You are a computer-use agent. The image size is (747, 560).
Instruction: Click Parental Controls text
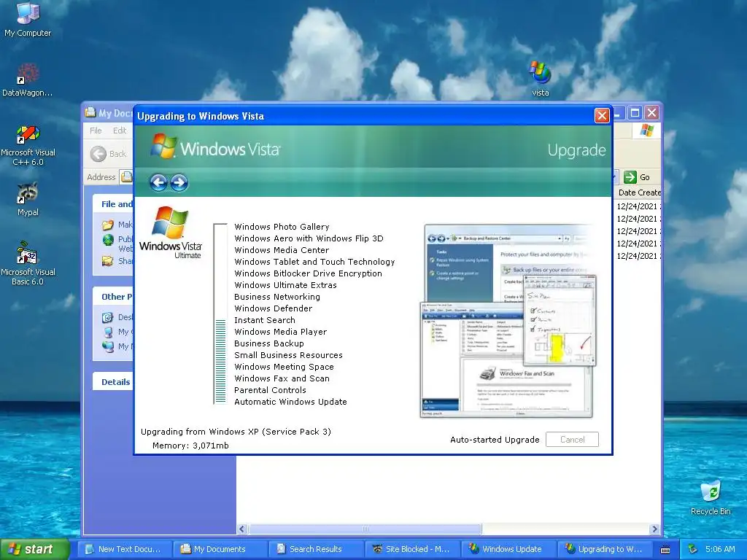point(270,390)
